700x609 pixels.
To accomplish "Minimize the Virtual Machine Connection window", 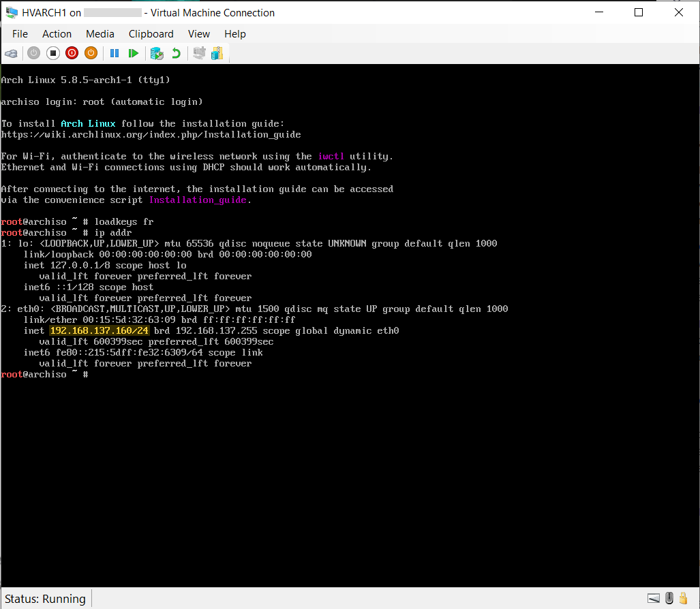I will 599,12.
